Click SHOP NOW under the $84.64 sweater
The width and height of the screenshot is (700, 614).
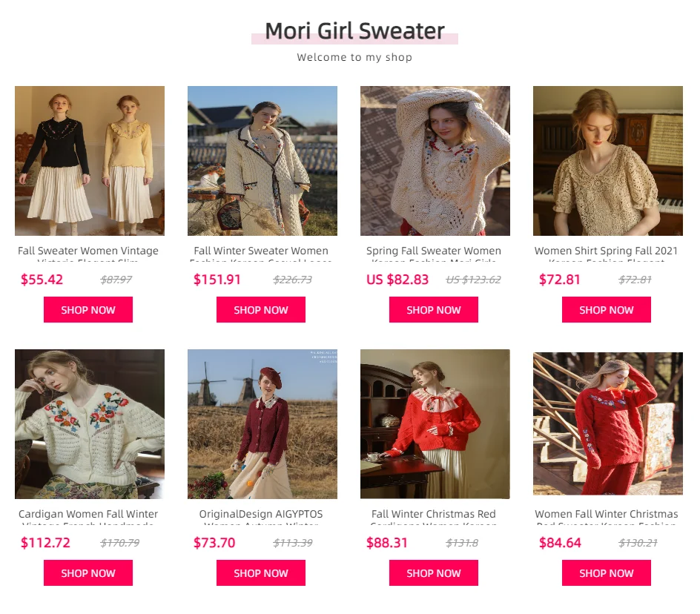607,573
